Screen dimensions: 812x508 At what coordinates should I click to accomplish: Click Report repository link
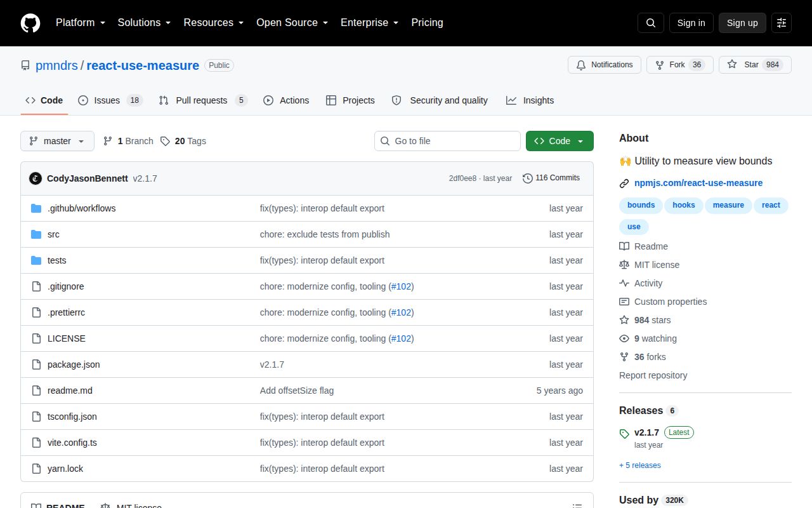653,375
